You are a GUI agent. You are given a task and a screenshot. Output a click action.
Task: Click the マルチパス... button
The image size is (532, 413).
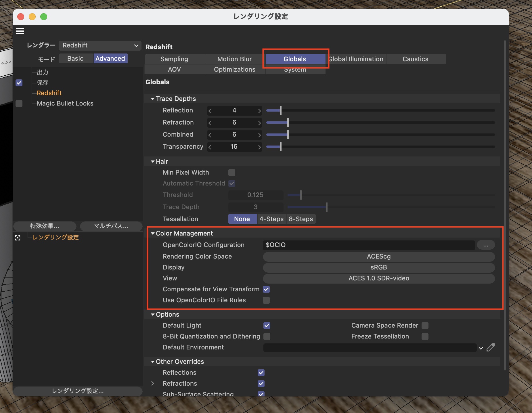coord(111,226)
